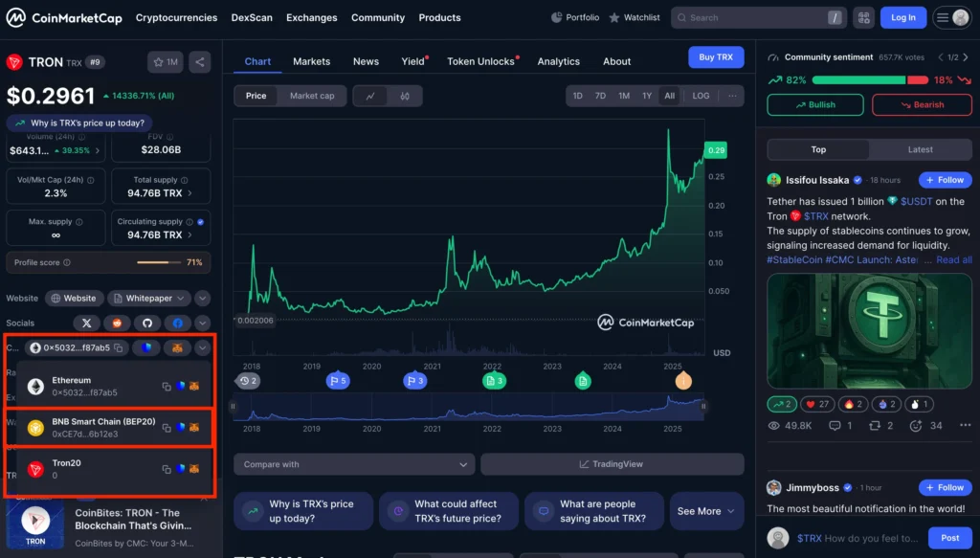Open Total supply details arrow
Viewport: 980px width, 558px height.
click(x=190, y=193)
